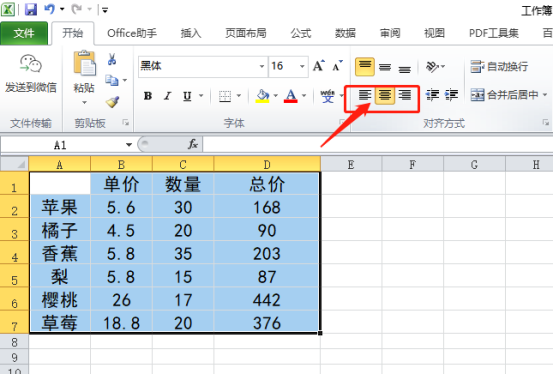Apply red font color A
The height and width of the screenshot is (375, 554).
(290, 96)
